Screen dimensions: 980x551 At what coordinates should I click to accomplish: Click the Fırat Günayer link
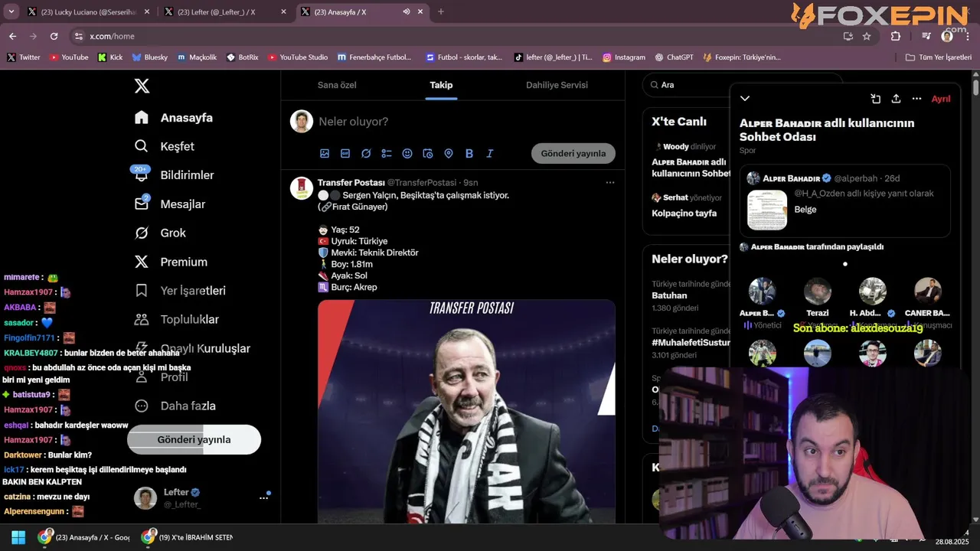[x=359, y=207]
